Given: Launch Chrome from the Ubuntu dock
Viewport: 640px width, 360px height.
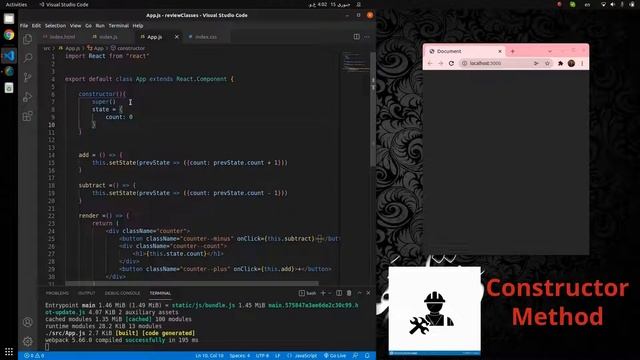Looking at the screenshot, I should tap(9, 35).
